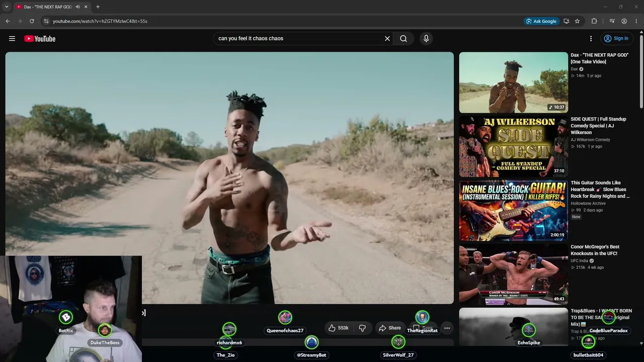644x362 pixels.
Task: Select the Dax - THE NEXT RAP GOD tab
Action: (x=48, y=7)
